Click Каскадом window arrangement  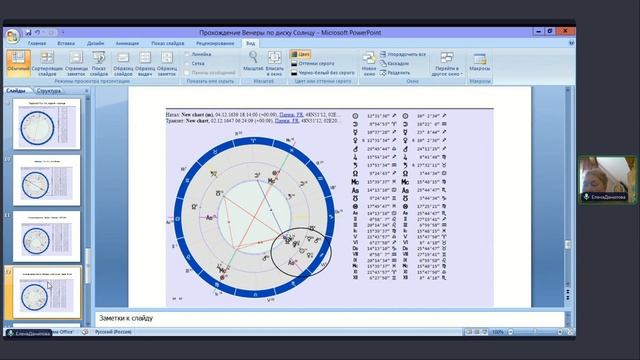click(x=394, y=63)
